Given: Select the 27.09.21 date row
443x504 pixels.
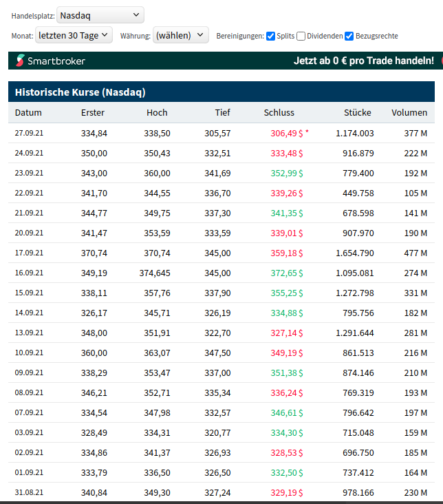Looking at the screenshot, I should 29,133.
